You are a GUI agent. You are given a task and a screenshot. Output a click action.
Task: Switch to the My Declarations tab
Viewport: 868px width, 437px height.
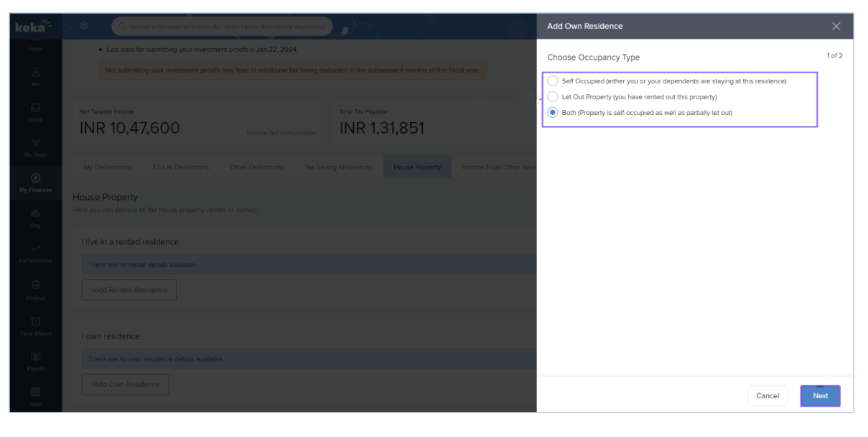pos(107,167)
